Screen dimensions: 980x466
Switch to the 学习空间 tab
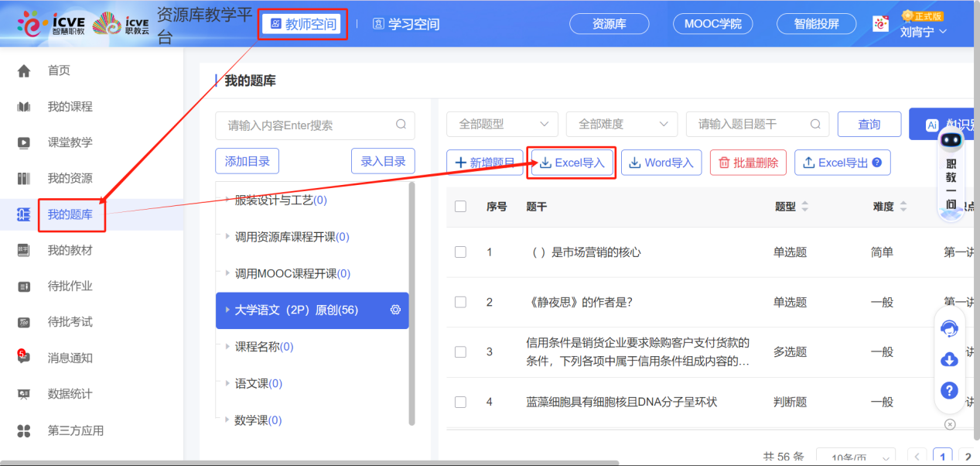coord(406,24)
